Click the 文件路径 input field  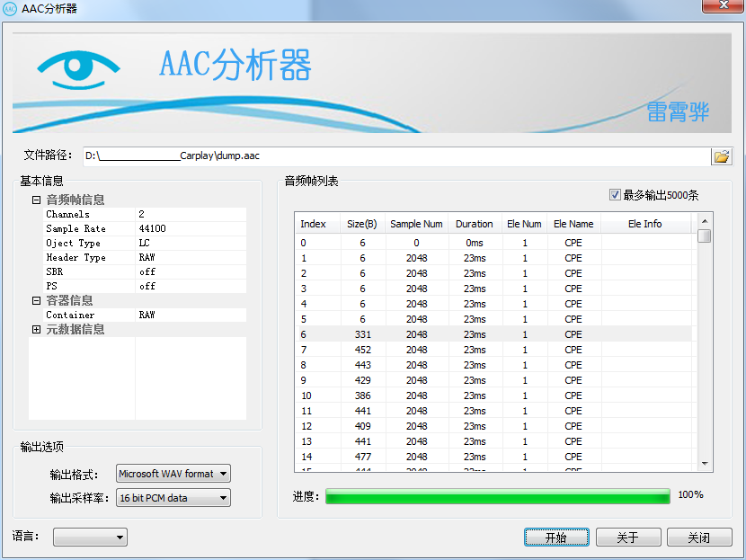(360, 155)
